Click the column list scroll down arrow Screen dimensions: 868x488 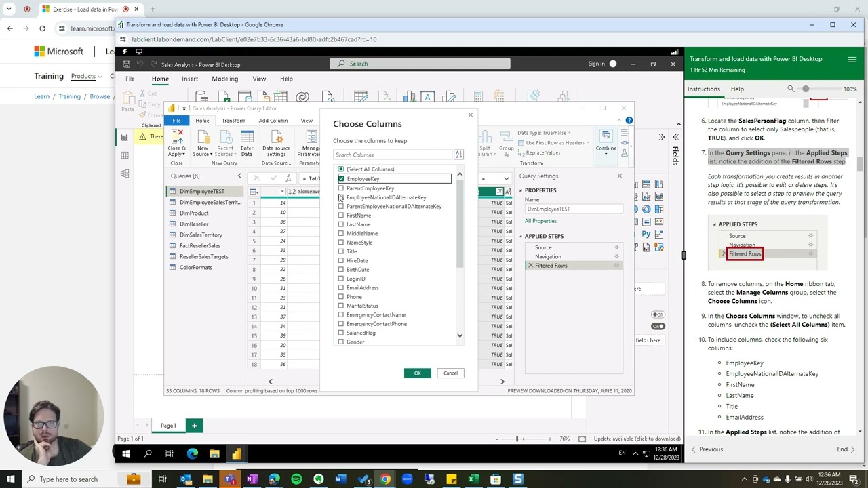tap(460, 335)
